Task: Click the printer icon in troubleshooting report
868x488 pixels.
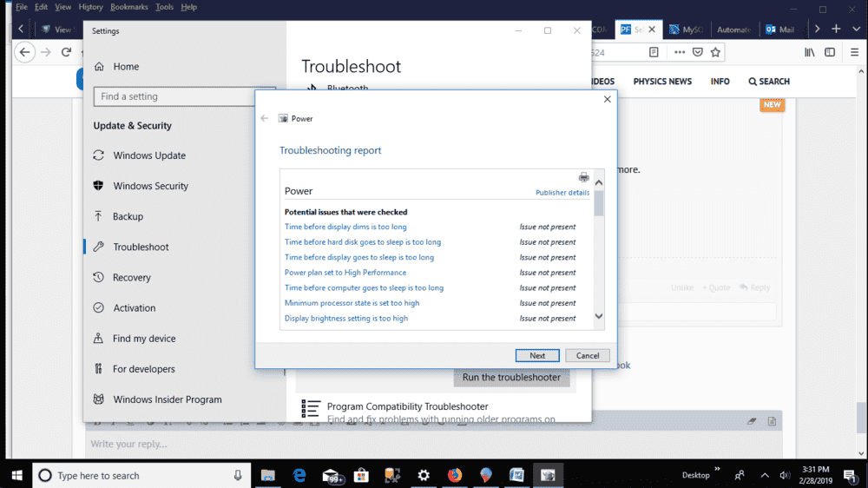Action: pos(583,177)
